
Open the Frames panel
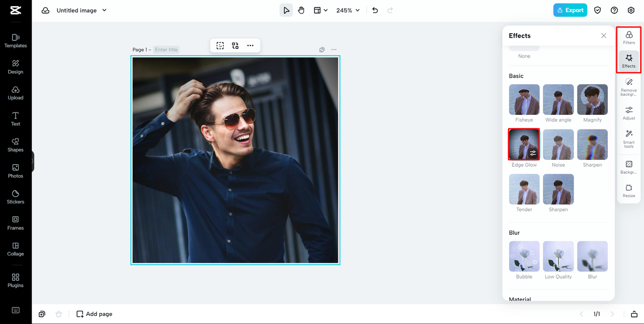coord(16,223)
